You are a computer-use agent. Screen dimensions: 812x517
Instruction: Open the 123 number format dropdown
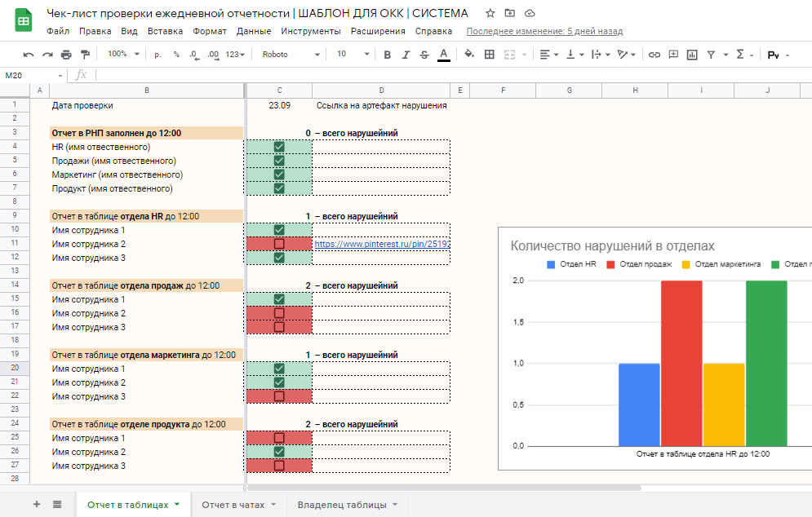coord(234,55)
